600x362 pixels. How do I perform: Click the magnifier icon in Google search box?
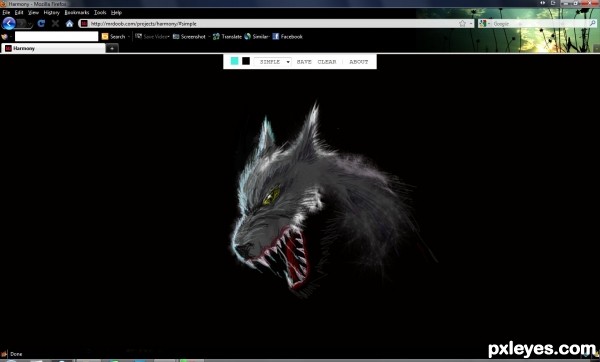[592, 23]
